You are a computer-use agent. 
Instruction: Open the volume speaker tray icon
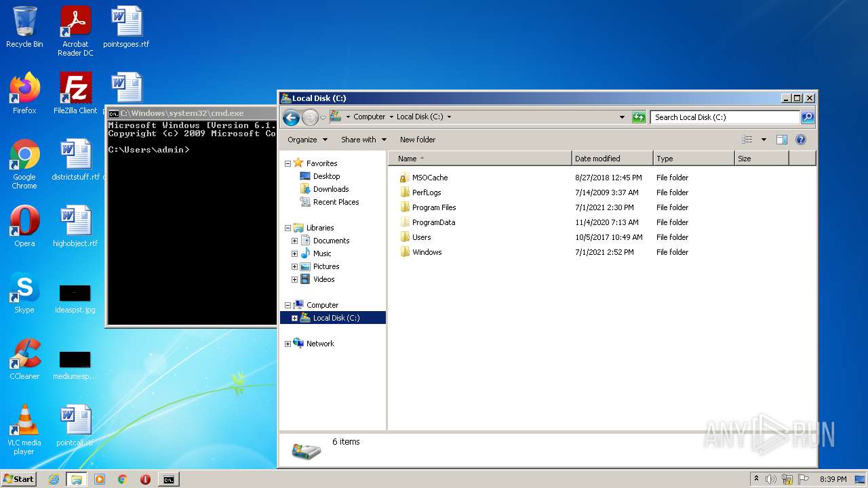coord(771,479)
